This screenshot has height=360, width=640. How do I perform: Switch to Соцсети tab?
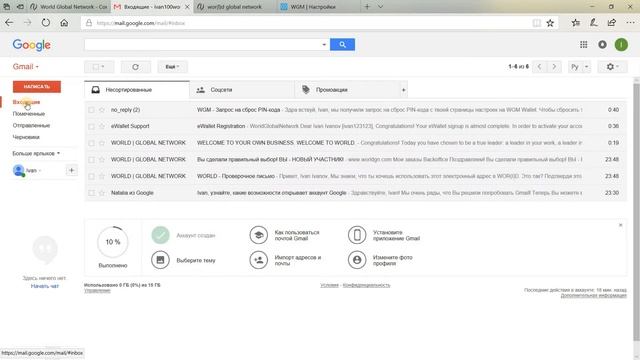point(242,90)
